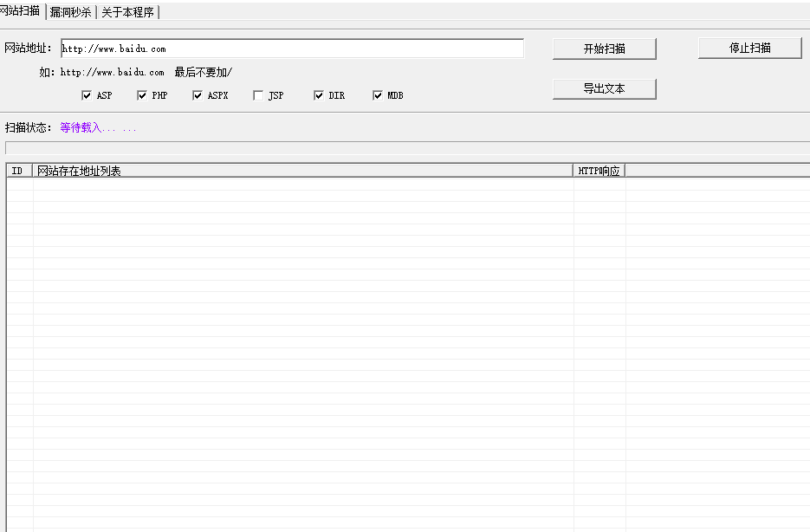Click the HTTP响应 column header
Image resolution: width=810 pixels, height=532 pixels.
(x=599, y=171)
